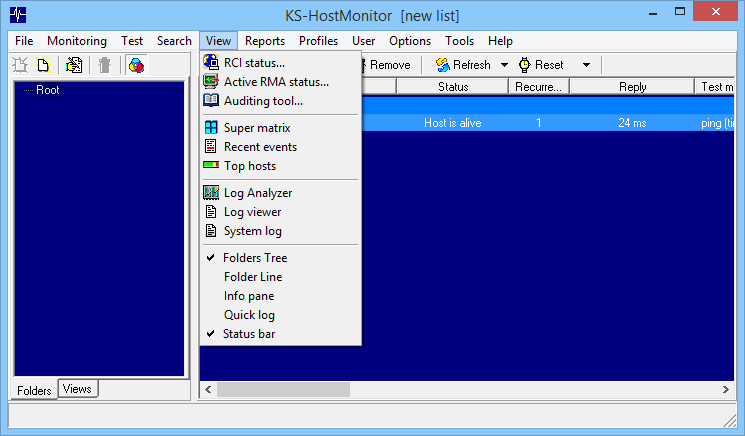The height and width of the screenshot is (436, 745).
Task: Select the Root folder tree item
Action: coord(48,90)
